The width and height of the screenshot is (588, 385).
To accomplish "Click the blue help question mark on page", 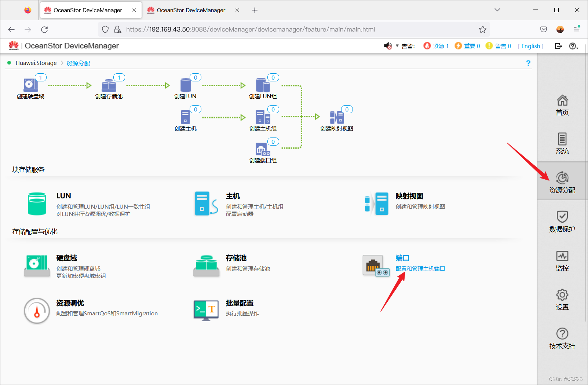I will coord(528,63).
